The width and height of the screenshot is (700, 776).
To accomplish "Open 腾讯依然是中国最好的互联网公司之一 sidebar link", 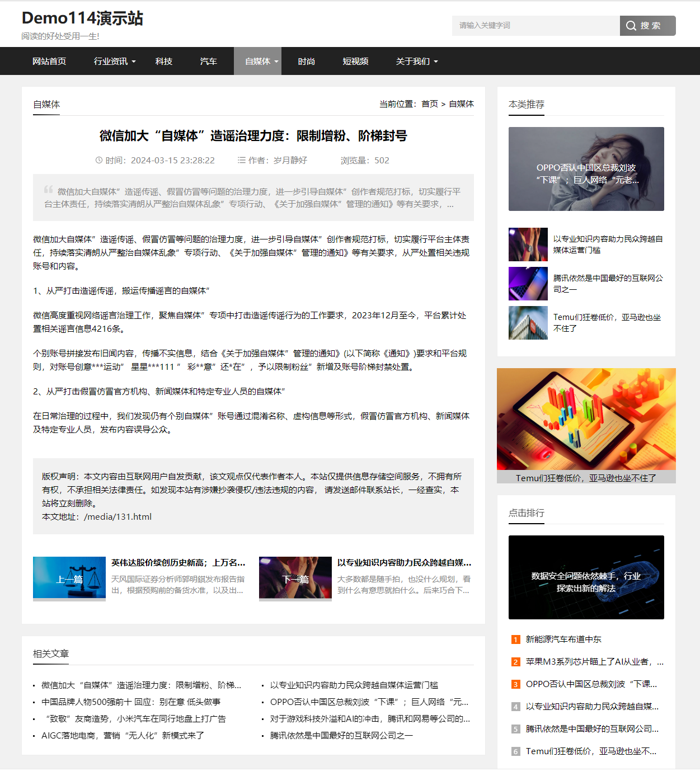I will tap(608, 284).
